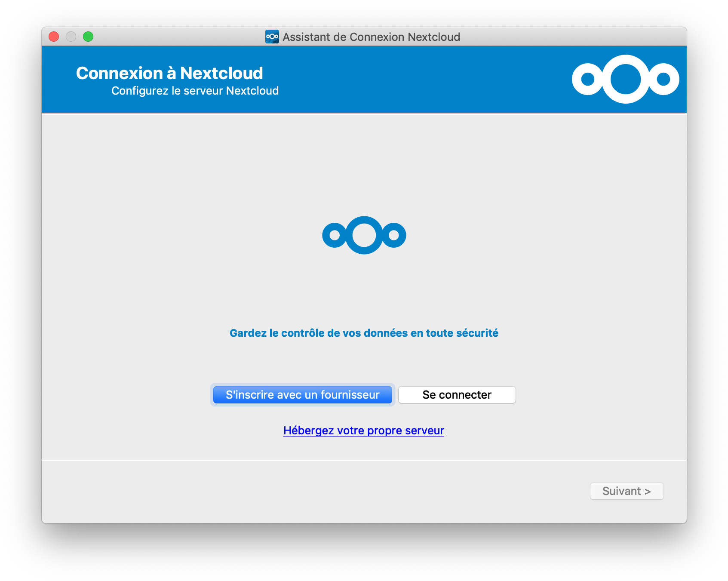Viewport: 728px width, 581px height.
Task: Click the Configurez le serveur Nextcloud subtitle
Action: 195,91
